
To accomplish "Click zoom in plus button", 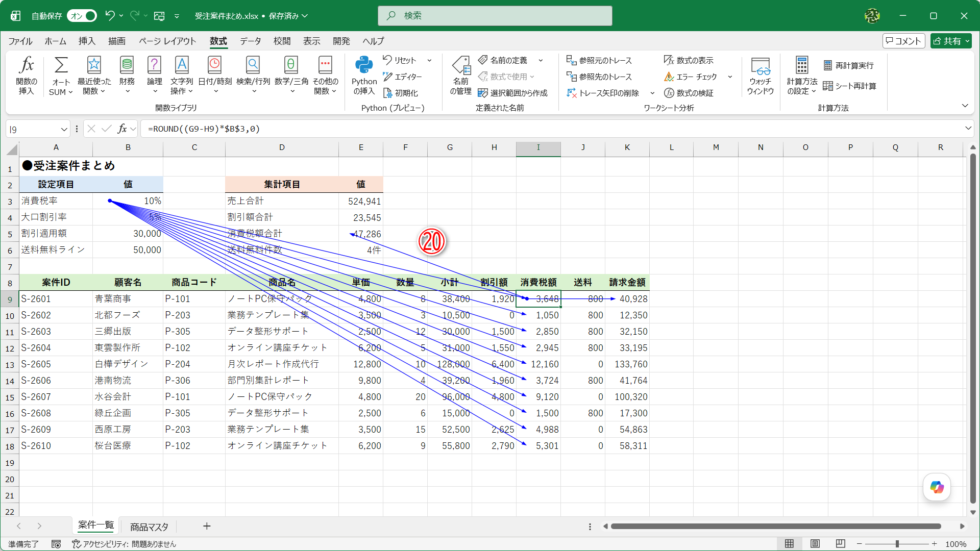I will (x=934, y=544).
